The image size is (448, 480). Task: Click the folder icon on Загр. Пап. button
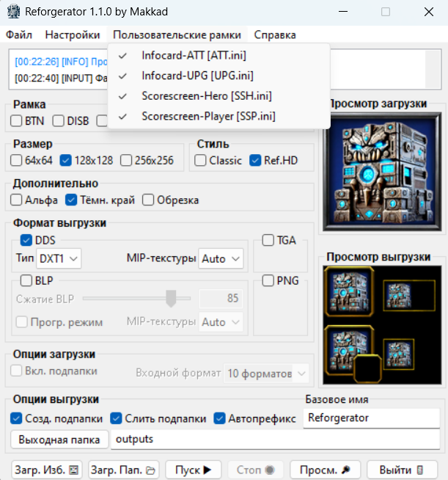(150, 470)
